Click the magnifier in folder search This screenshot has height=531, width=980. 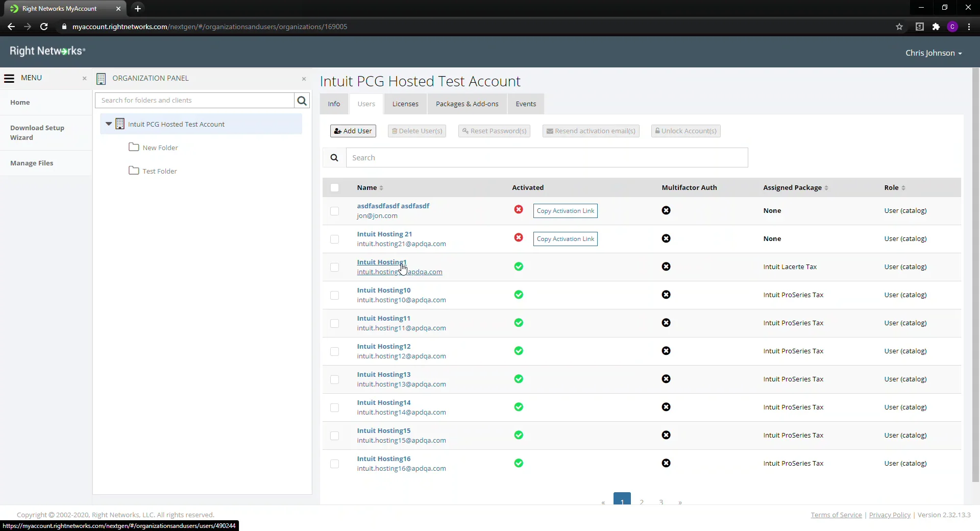302,100
